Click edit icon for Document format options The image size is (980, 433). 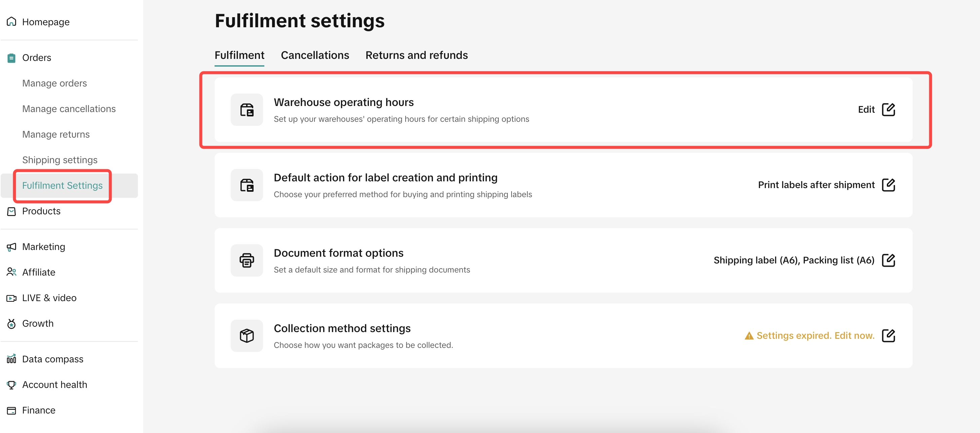888,260
